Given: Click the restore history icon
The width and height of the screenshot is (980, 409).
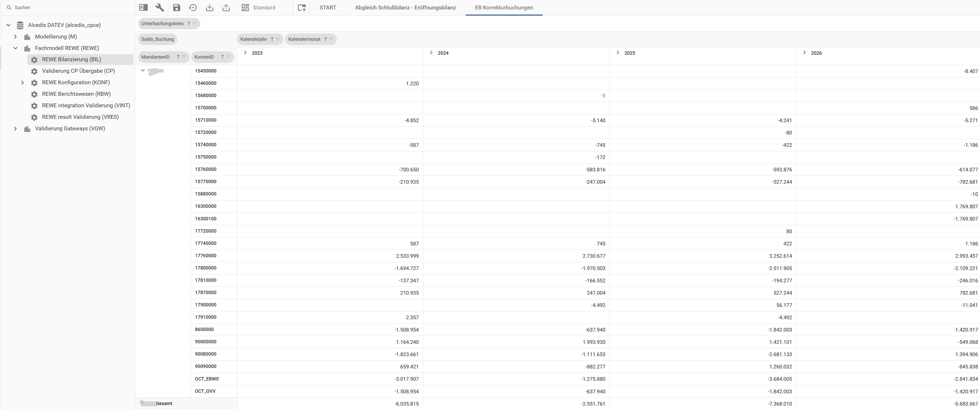Looking at the screenshot, I should [x=193, y=8].
